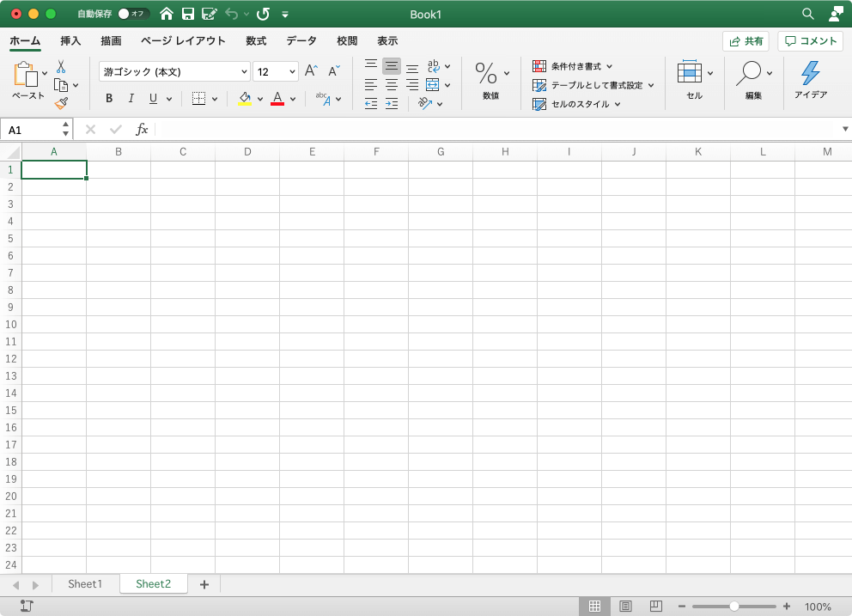Open Conditional Formatting menu
Screen dimensions: 852x616
click(x=572, y=66)
